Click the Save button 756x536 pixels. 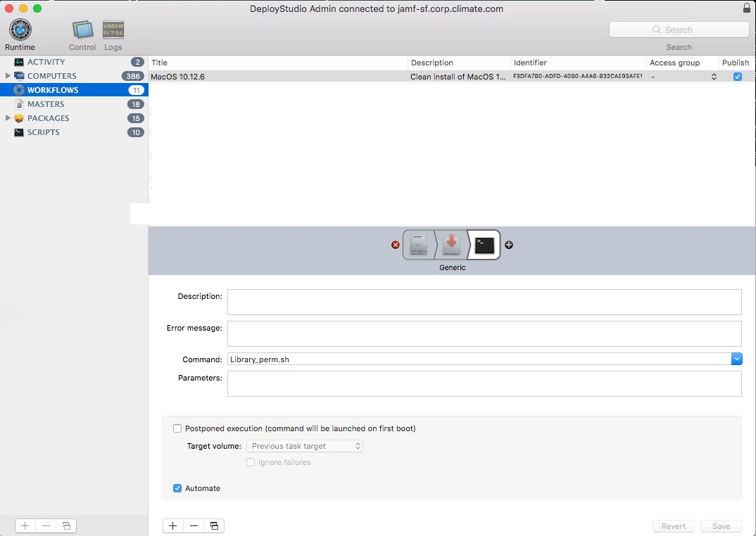coord(721,526)
